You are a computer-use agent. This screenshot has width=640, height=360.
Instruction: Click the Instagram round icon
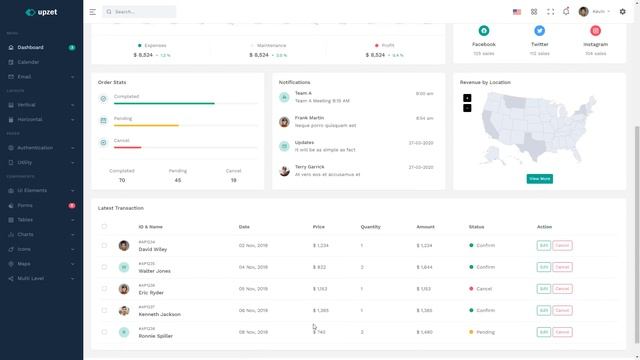[596, 31]
